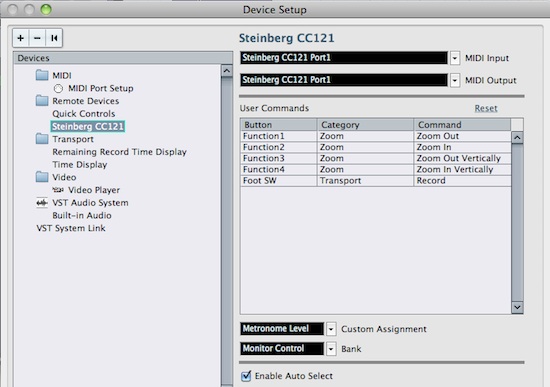Image resolution: width=550 pixels, height=387 pixels.
Task: Select the Foot SW button row
Action: pos(376,181)
